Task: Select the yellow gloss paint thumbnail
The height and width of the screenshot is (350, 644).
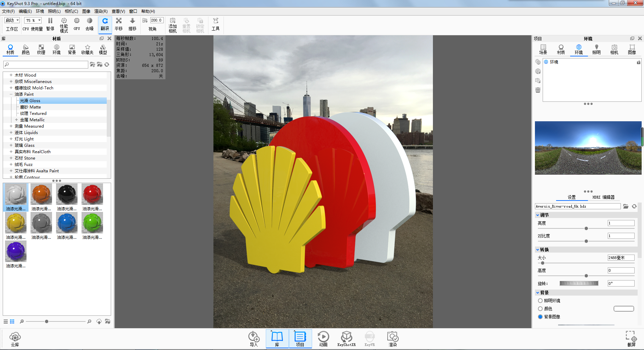Action: (x=16, y=223)
